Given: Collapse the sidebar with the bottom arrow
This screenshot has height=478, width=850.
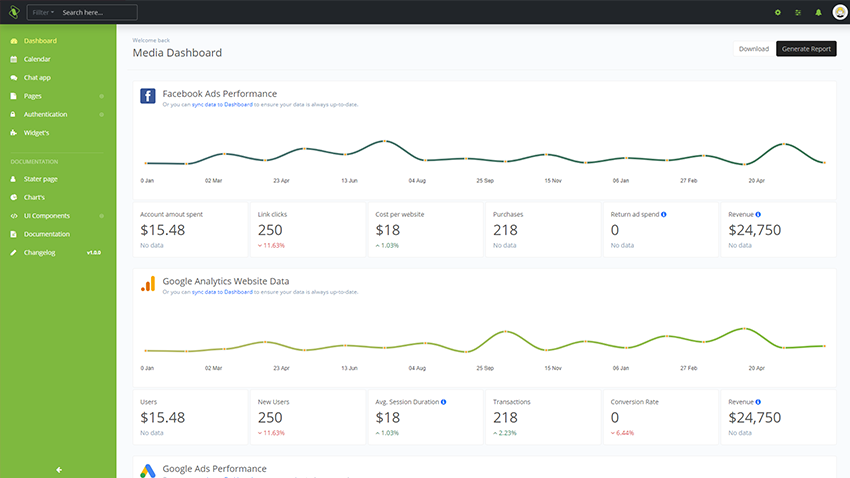Looking at the screenshot, I should [58, 469].
